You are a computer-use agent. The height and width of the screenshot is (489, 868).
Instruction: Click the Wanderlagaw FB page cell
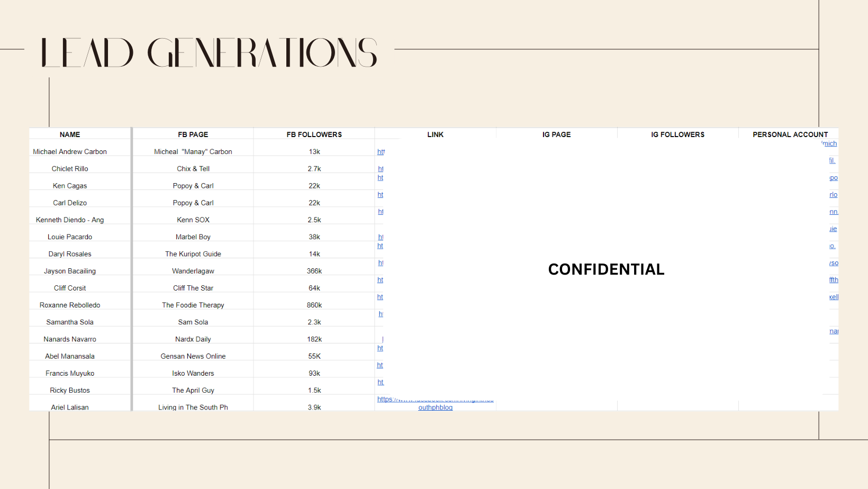pyautogui.click(x=193, y=271)
